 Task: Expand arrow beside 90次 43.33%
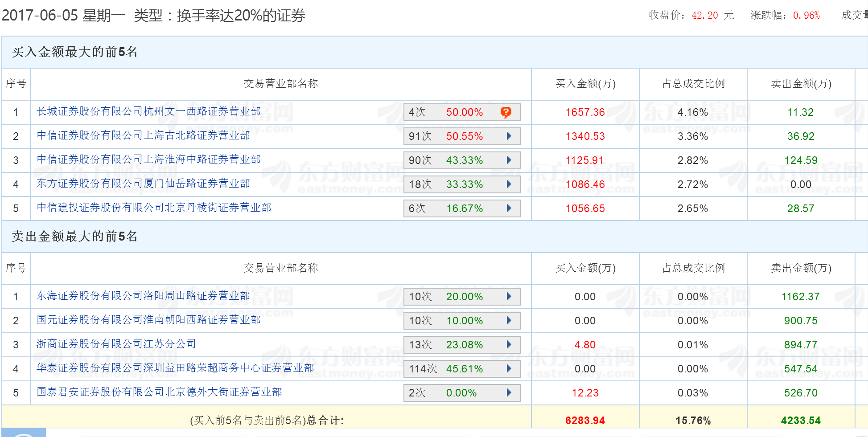click(x=509, y=160)
